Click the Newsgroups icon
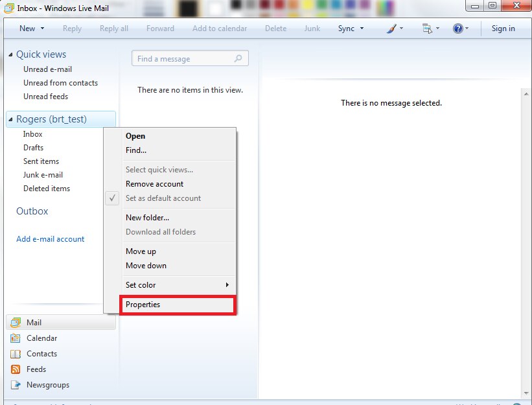 (x=16, y=385)
